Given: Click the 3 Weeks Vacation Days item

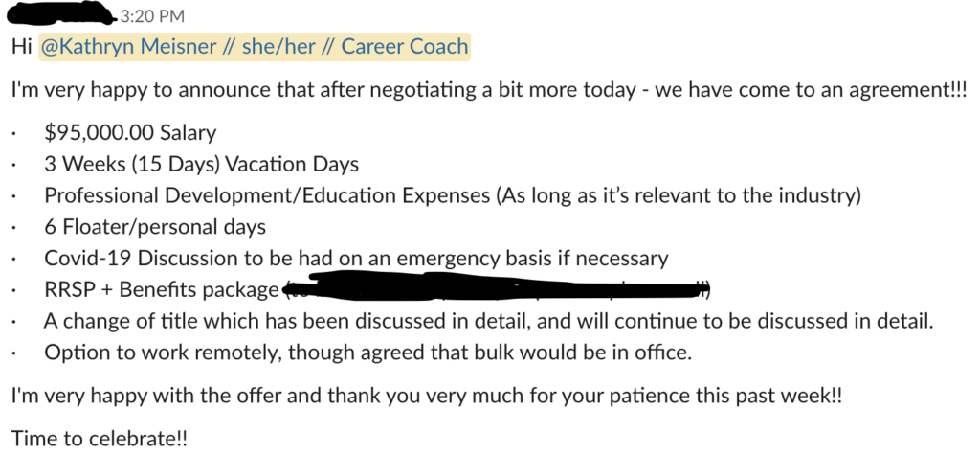Looking at the screenshot, I should click(x=201, y=164).
